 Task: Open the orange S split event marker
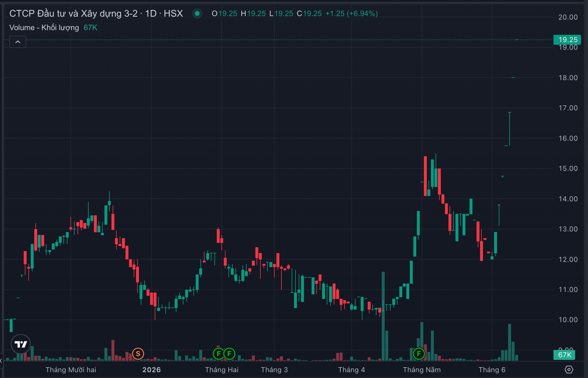(138, 354)
